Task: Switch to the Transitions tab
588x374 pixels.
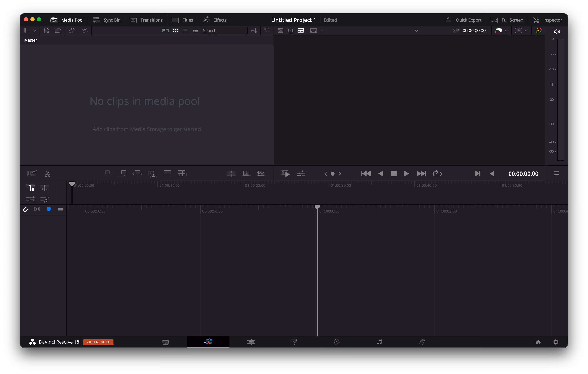Action: point(146,20)
